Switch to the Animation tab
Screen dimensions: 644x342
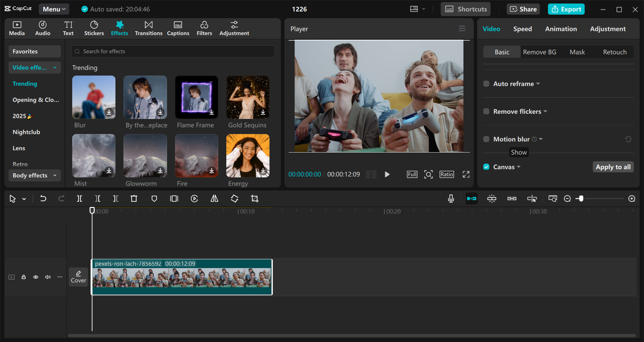tap(561, 29)
